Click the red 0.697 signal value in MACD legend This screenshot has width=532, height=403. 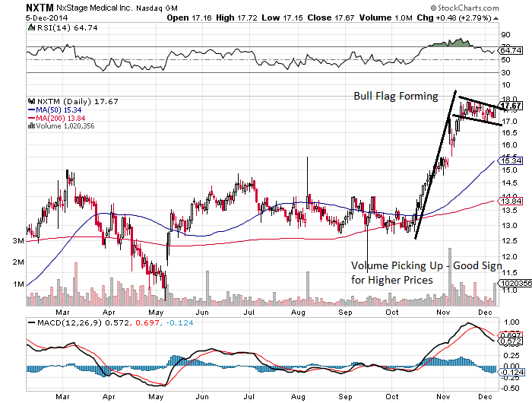point(147,323)
